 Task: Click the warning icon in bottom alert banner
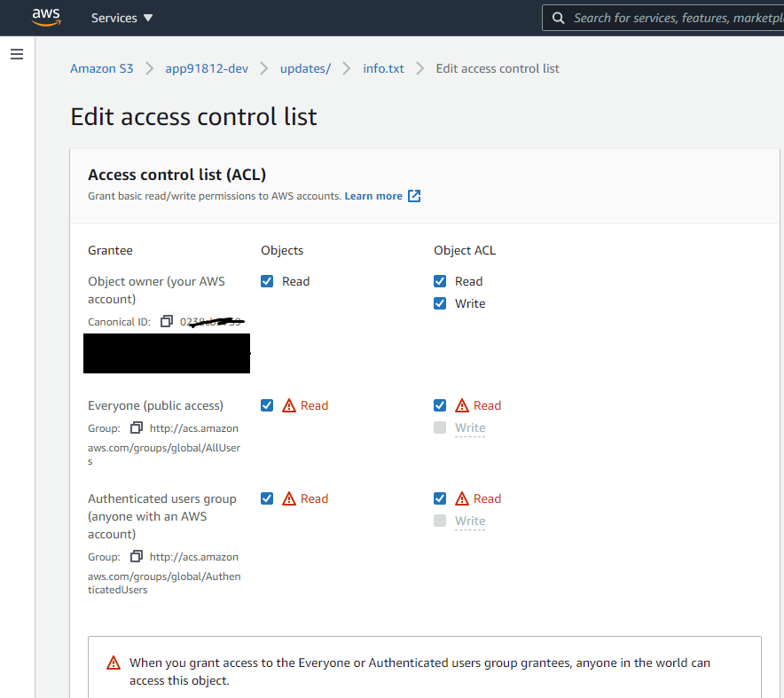[x=113, y=662]
